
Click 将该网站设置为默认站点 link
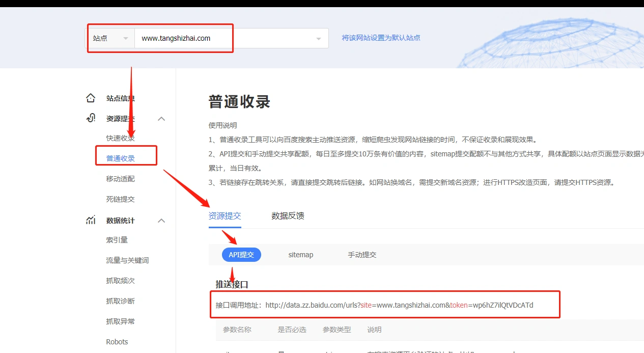tap(381, 38)
